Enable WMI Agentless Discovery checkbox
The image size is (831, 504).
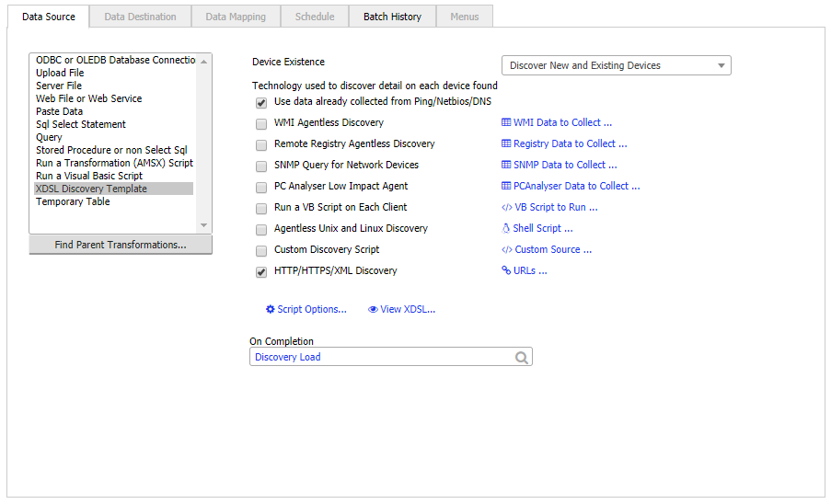(261, 124)
